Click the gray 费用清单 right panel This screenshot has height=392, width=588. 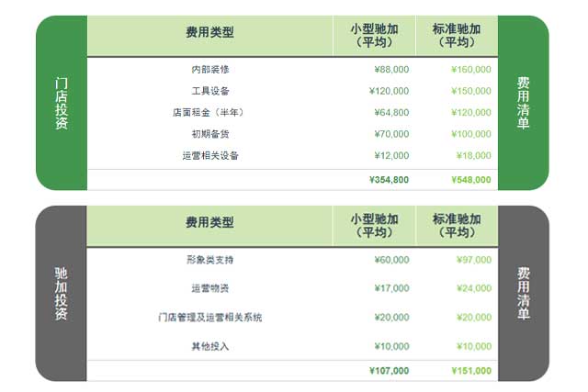(x=523, y=294)
